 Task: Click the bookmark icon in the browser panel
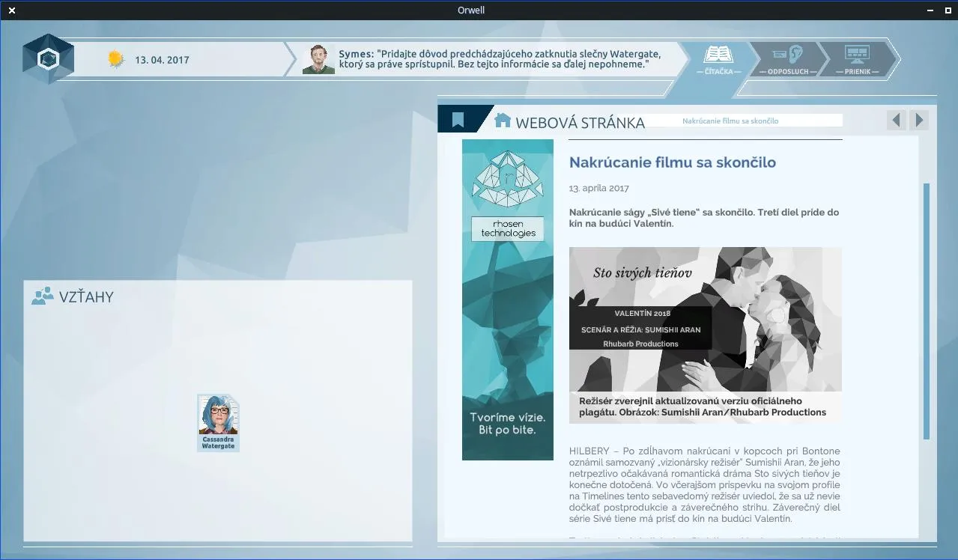point(458,120)
